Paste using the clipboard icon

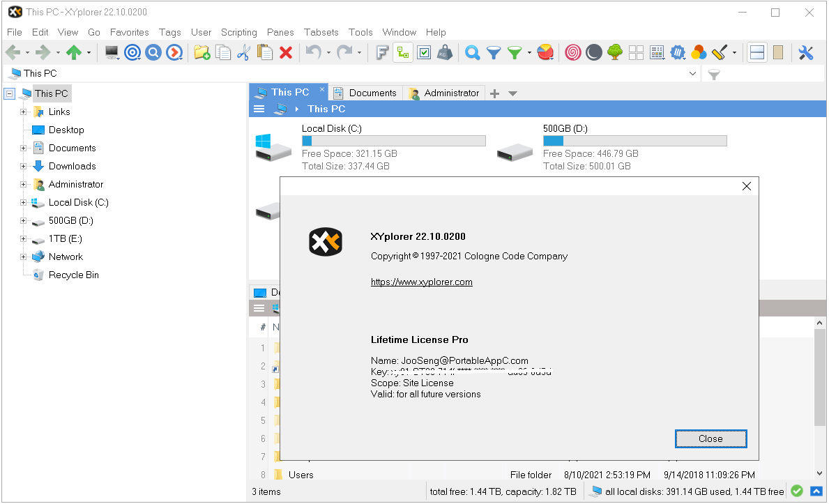pyautogui.click(x=264, y=52)
